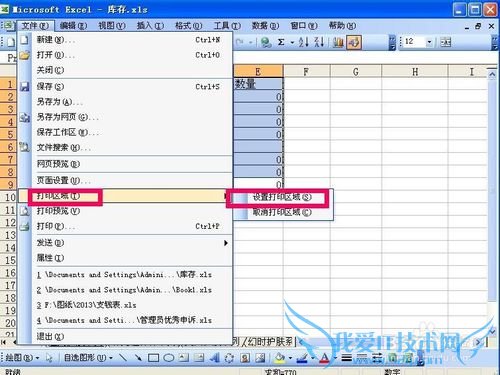Apply the Fill Color paint bucket
The image size is (500, 375).
pyautogui.click(x=279, y=358)
